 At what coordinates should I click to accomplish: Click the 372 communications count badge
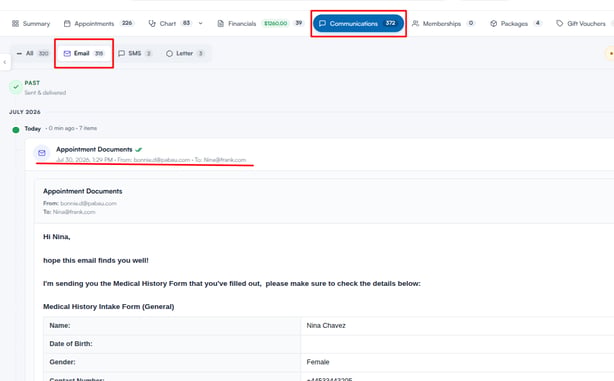point(390,23)
